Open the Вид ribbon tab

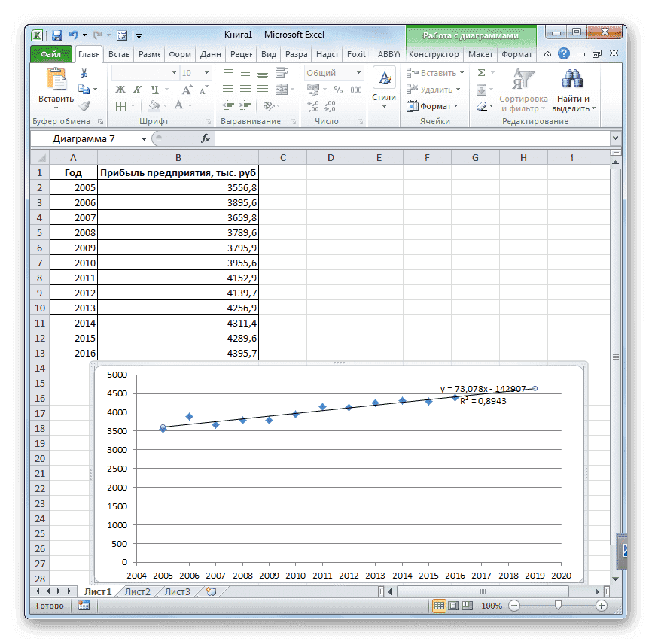tap(268, 54)
